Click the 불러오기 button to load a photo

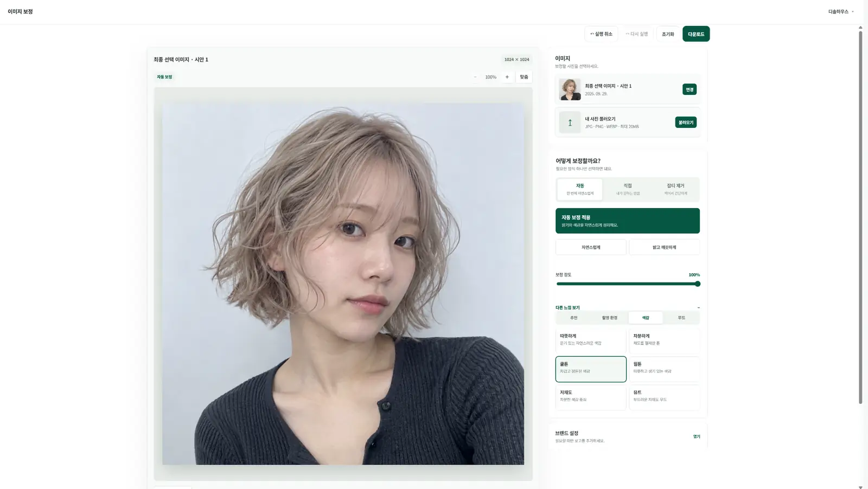tap(686, 123)
